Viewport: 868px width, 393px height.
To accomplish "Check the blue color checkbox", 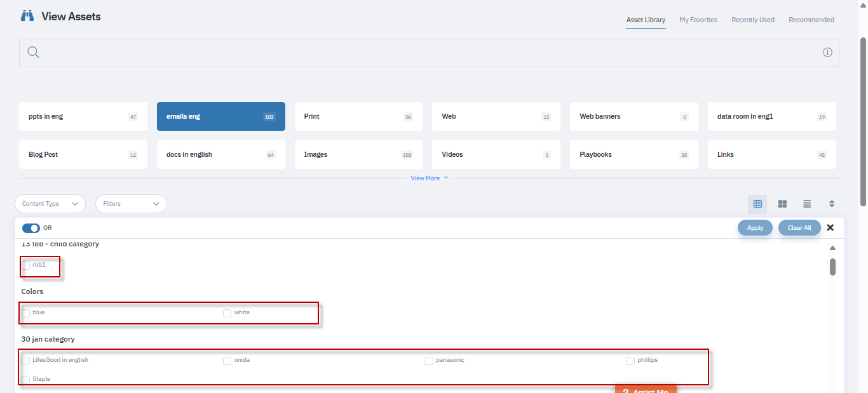I will pyautogui.click(x=26, y=313).
